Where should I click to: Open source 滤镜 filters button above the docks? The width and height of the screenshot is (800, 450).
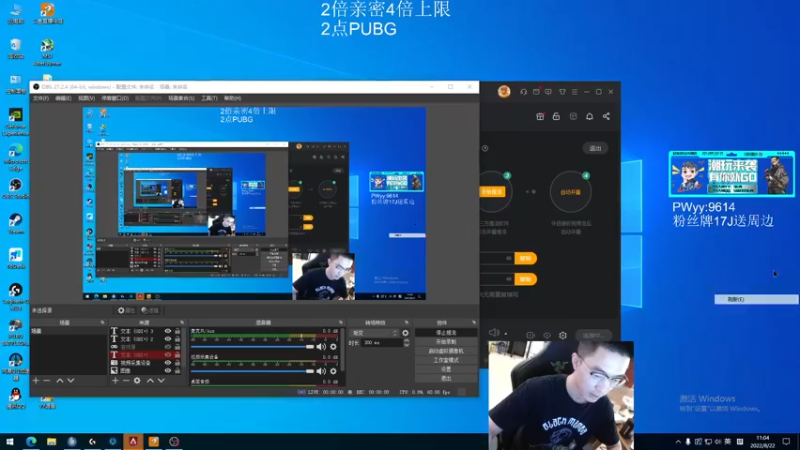point(150,310)
